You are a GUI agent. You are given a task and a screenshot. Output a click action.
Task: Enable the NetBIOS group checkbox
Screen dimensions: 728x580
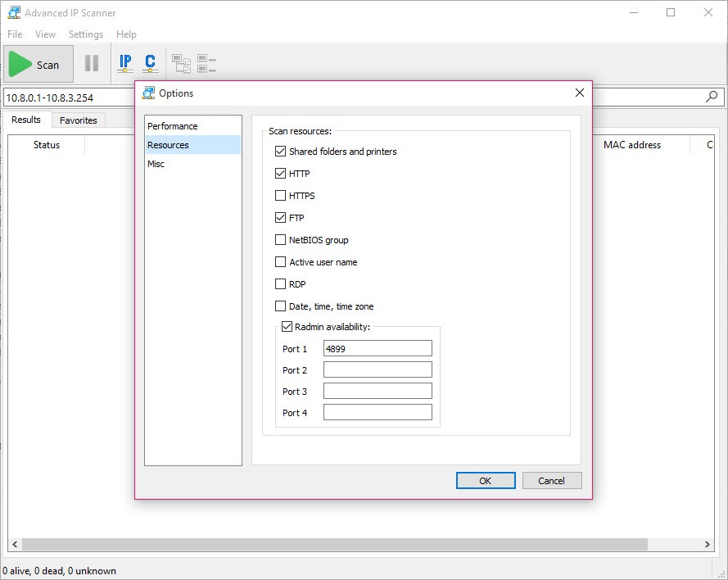[x=280, y=240]
